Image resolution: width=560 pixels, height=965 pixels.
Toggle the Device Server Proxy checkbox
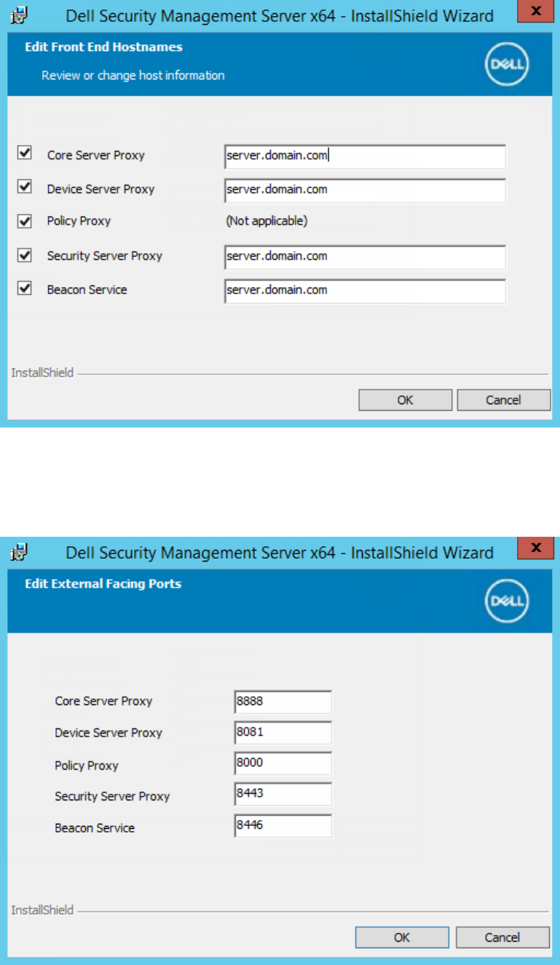[25, 187]
